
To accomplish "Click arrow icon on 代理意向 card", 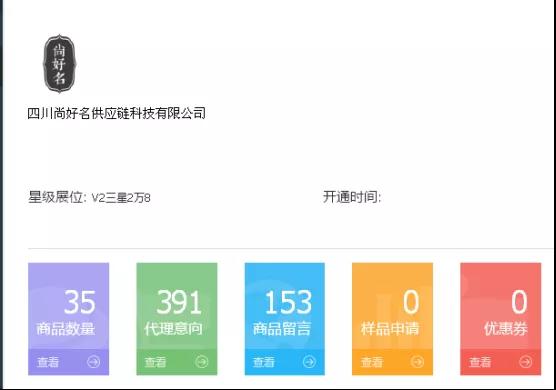I will click(201, 362).
